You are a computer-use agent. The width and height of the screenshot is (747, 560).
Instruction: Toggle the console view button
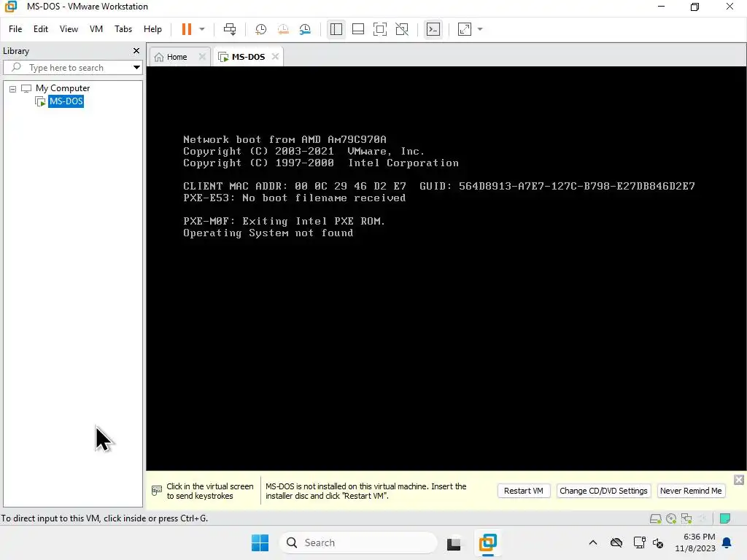tap(433, 29)
